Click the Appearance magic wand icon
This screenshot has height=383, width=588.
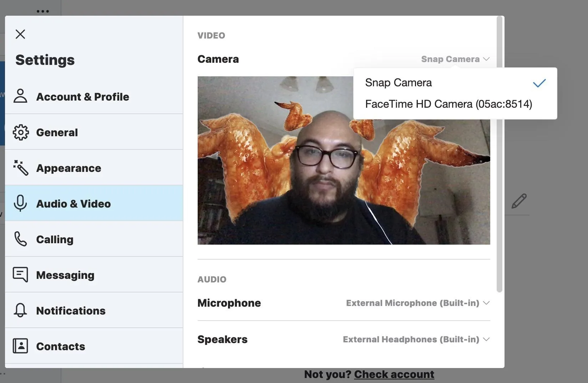[x=20, y=168]
